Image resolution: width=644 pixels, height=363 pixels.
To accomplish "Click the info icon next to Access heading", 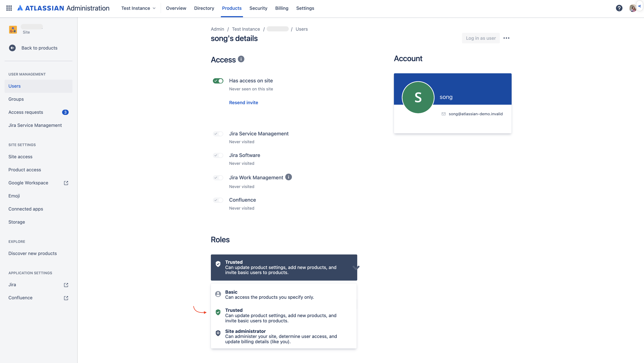I will 241,59.
